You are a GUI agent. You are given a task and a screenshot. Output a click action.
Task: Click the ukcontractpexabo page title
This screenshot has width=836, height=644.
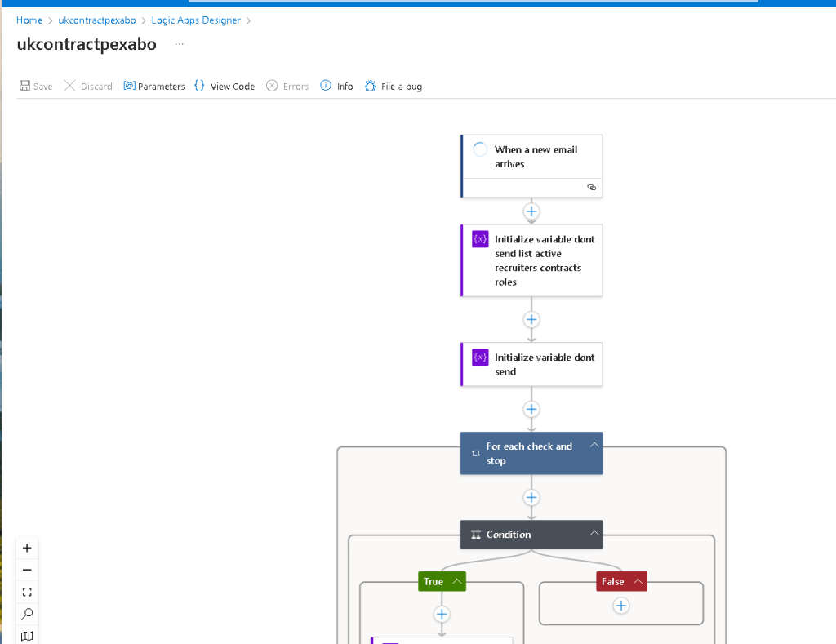tap(87, 44)
